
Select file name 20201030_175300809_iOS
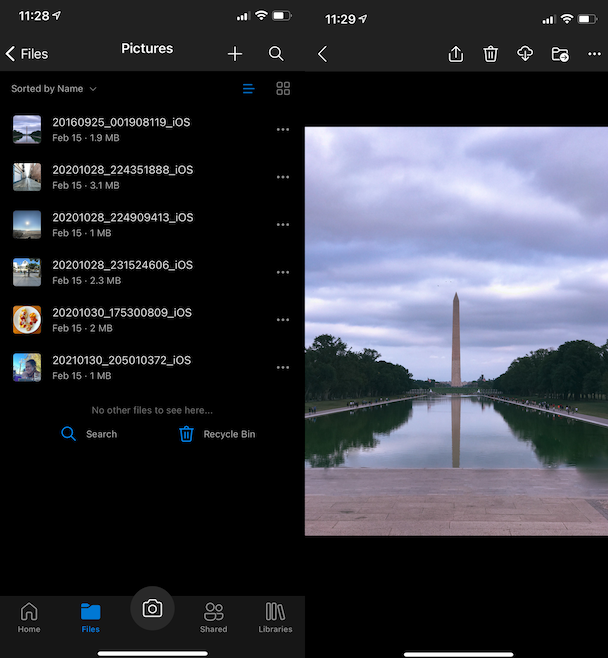click(122, 313)
